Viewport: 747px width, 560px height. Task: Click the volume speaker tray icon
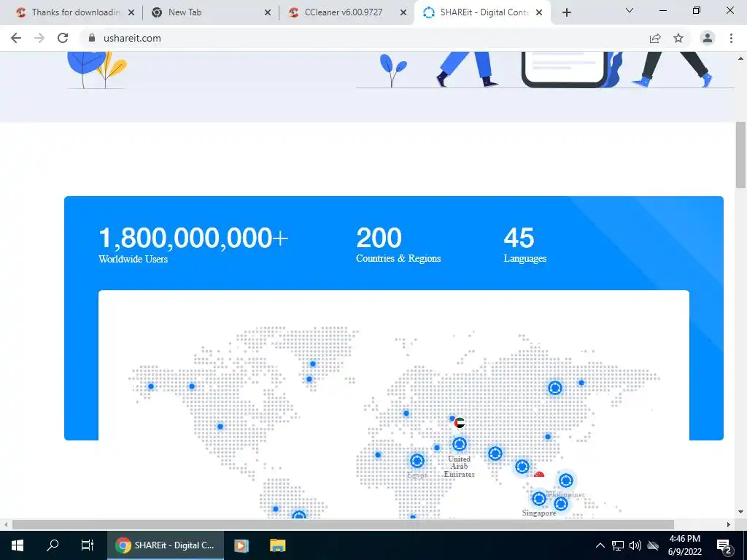pos(635,545)
